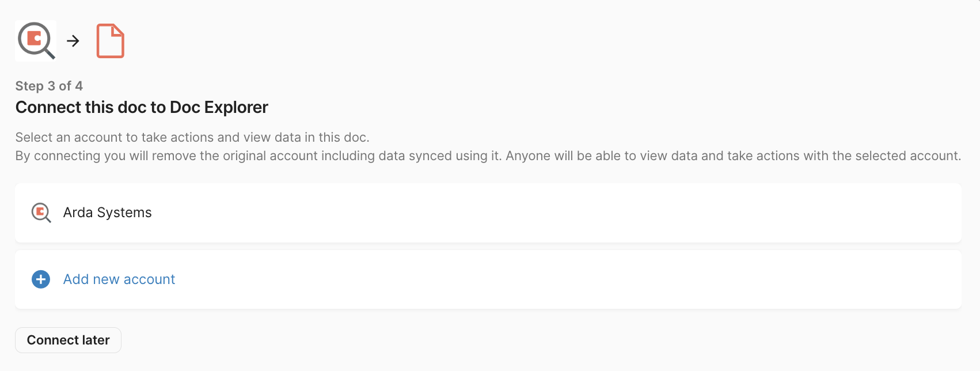This screenshot has height=371, width=980.
Task: Click the Connect this doc to Doc Explorer heading
Action: (x=142, y=107)
